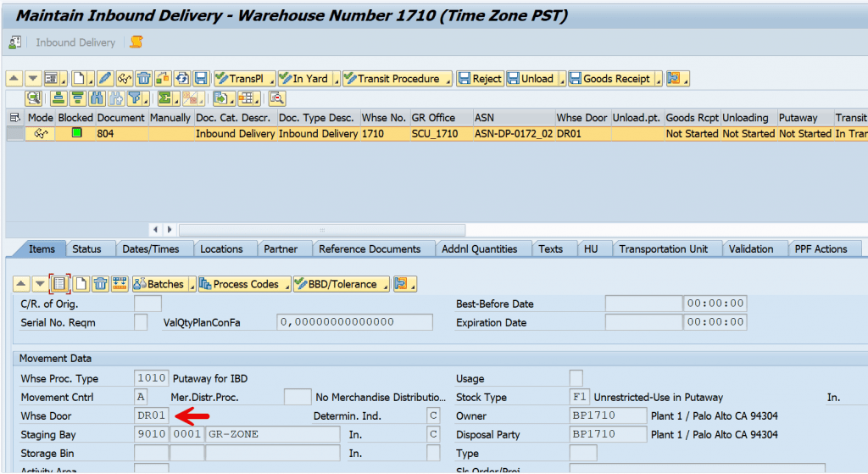
Task: Switch to the Items tab
Action: click(42, 249)
